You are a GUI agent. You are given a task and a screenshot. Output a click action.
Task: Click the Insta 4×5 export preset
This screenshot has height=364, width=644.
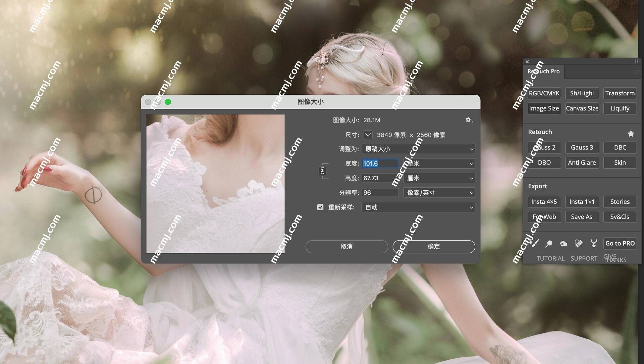544,201
